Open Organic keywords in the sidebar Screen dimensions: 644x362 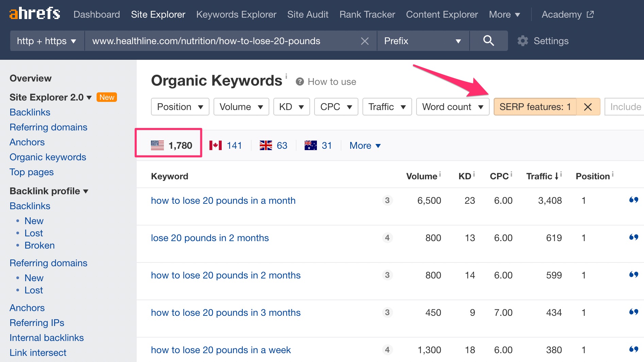coord(48,157)
